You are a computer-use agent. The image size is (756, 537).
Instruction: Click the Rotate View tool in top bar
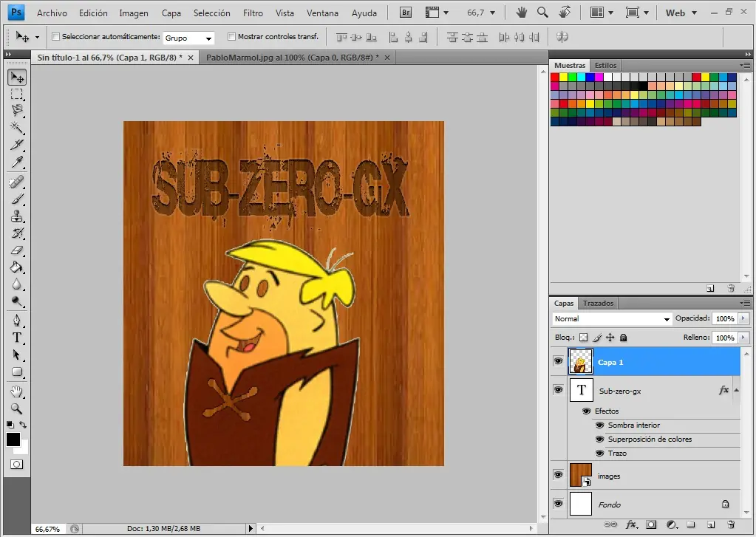pyautogui.click(x=565, y=12)
